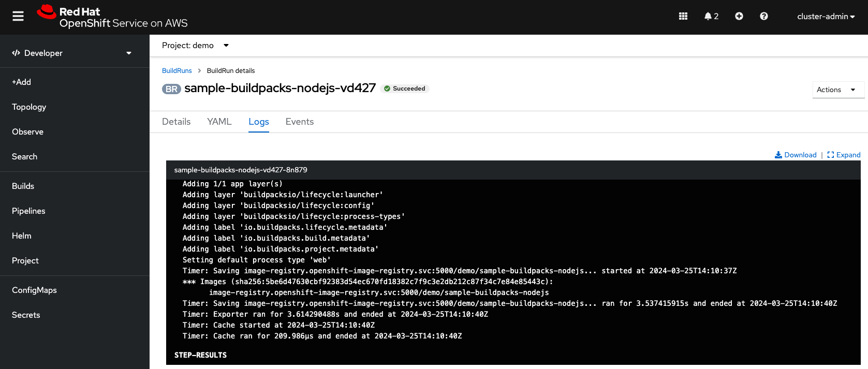Click the BuildRuns breadcrumb link

(x=177, y=70)
